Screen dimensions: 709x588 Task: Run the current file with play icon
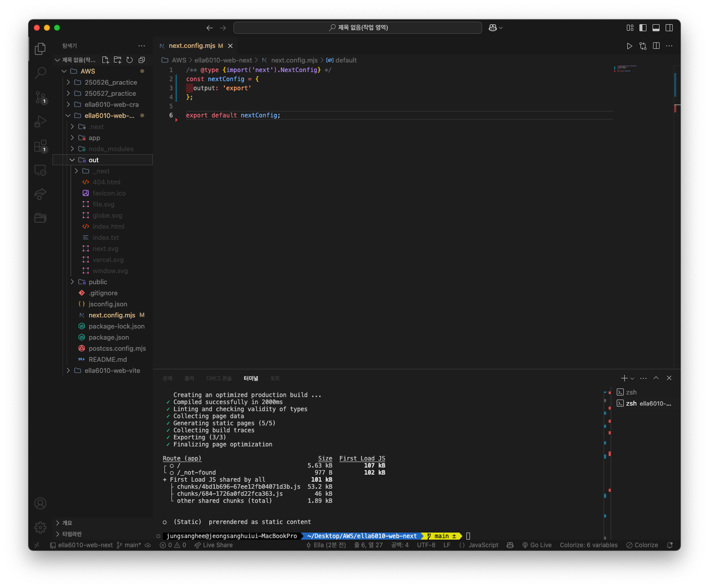629,46
